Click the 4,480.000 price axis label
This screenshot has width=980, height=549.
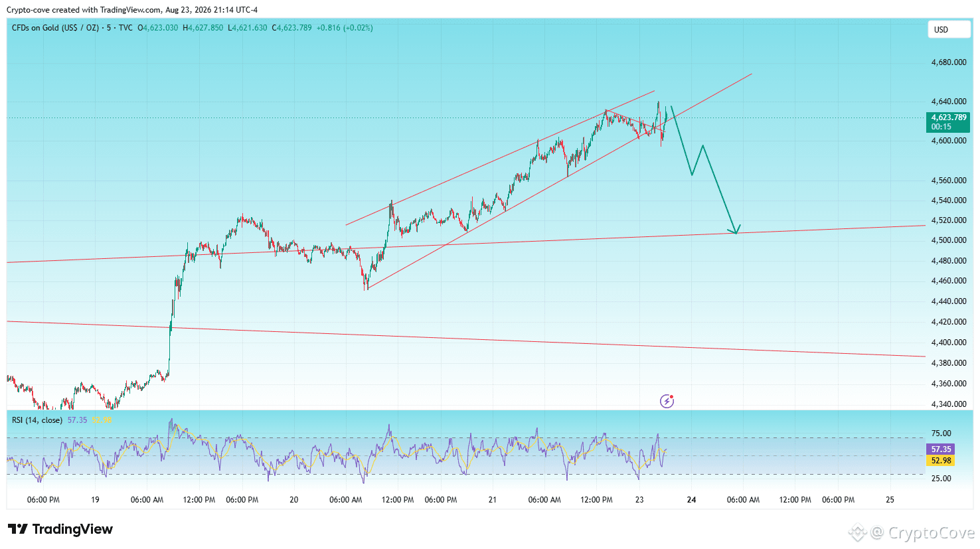(949, 261)
